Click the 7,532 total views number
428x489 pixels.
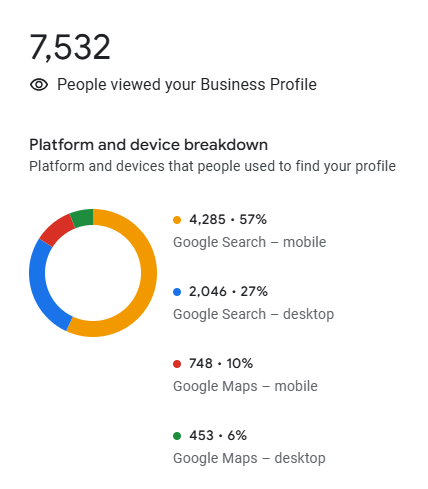point(70,47)
